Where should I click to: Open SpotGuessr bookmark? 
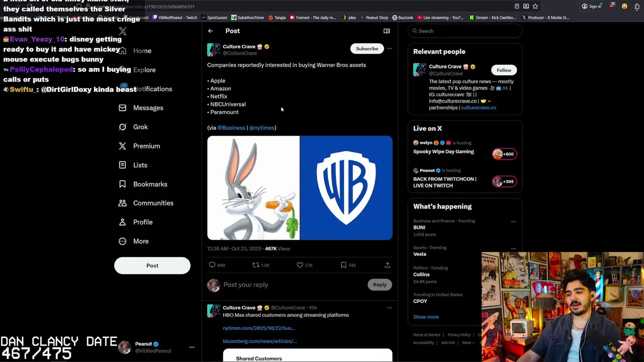214,18
